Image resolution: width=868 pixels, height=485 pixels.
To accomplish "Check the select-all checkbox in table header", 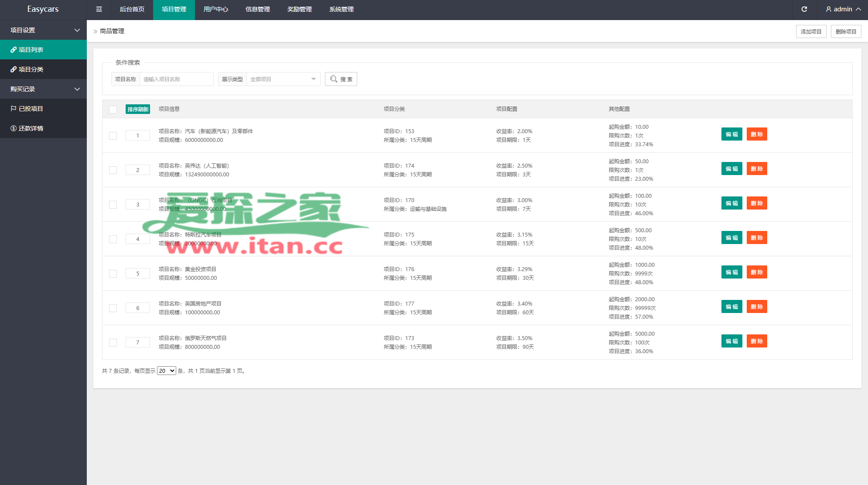I will click(x=113, y=109).
